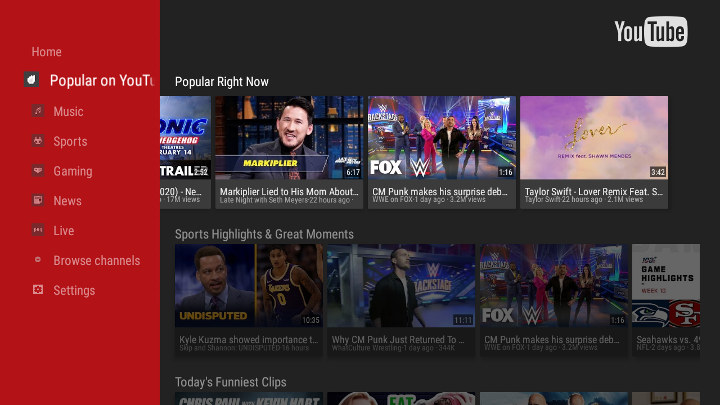Go to the Sports section label
Screen dimensions: 720x405
point(70,141)
